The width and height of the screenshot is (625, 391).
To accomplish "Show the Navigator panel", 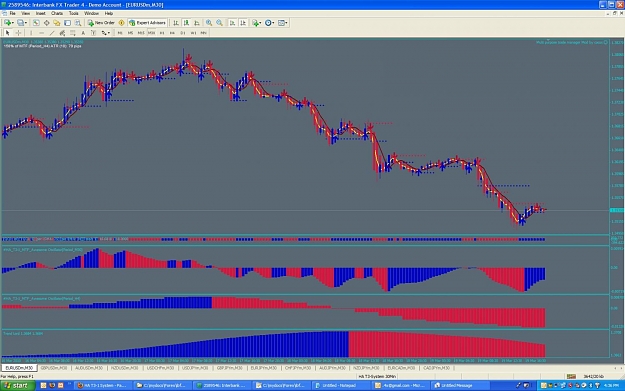I will pos(57,23).
